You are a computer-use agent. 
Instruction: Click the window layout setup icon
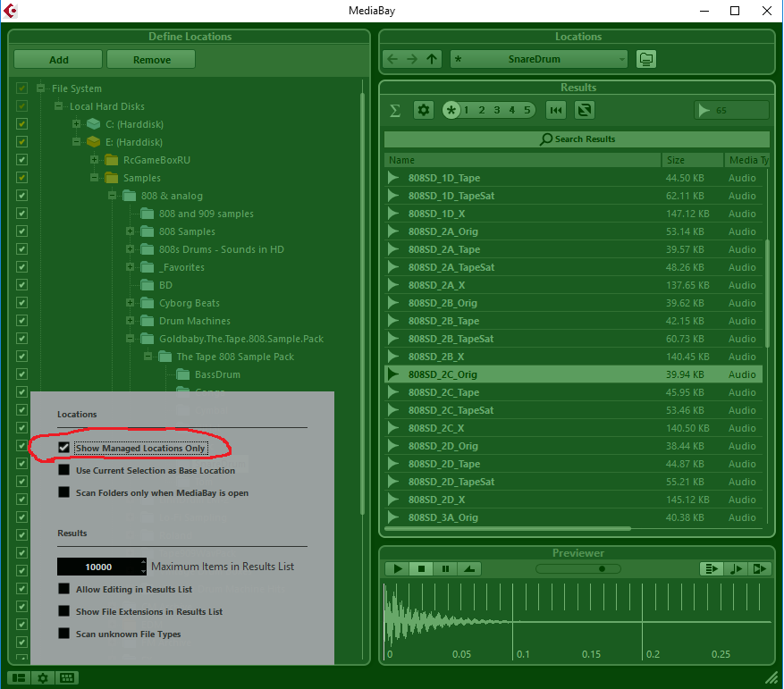[x=19, y=678]
